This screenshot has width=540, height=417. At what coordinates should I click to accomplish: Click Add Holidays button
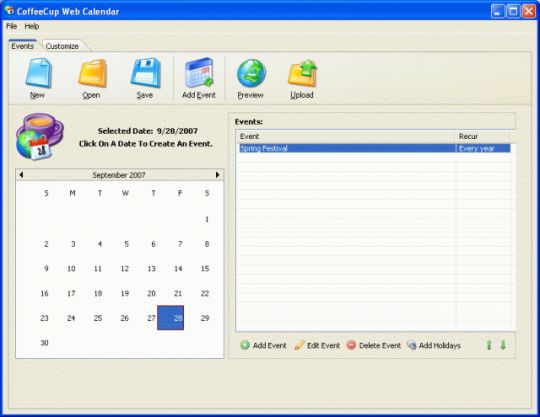click(434, 345)
